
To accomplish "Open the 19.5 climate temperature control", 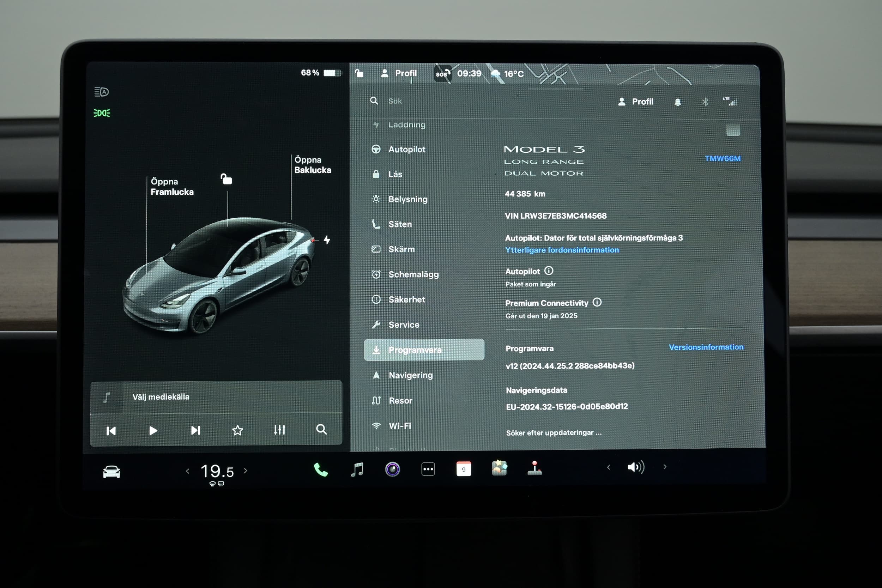I will [x=217, y=471].
